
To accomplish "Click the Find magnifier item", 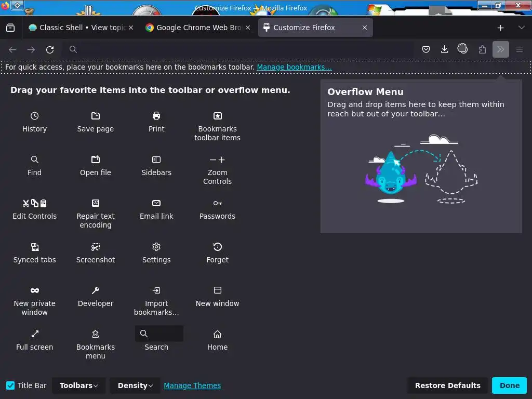I will click(x=35, y=159).
